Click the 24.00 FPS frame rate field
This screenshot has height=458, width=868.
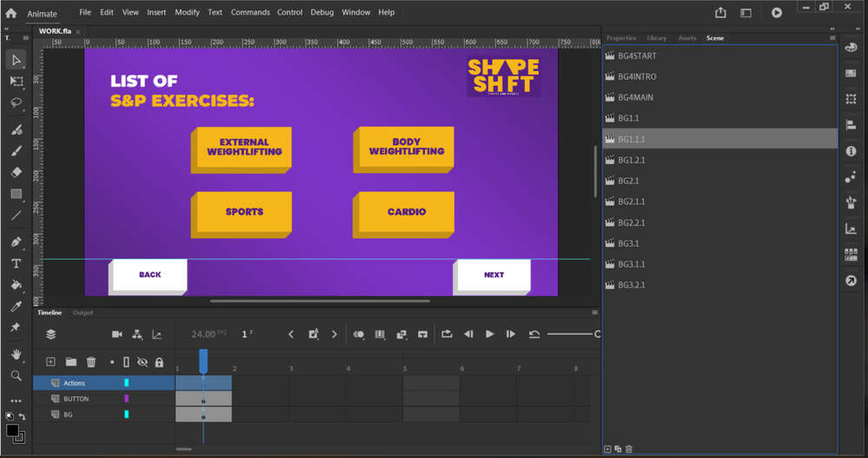[x=209, y=334]
